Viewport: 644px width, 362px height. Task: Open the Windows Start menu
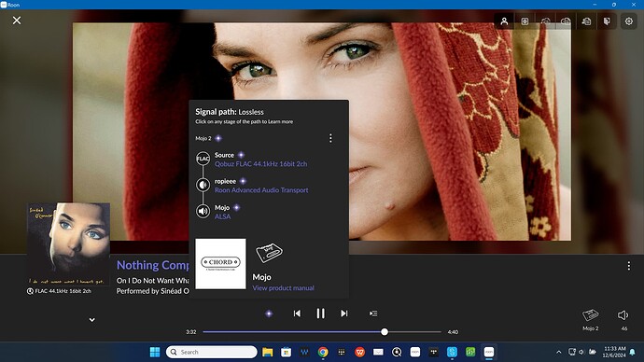tap(155, 352)
